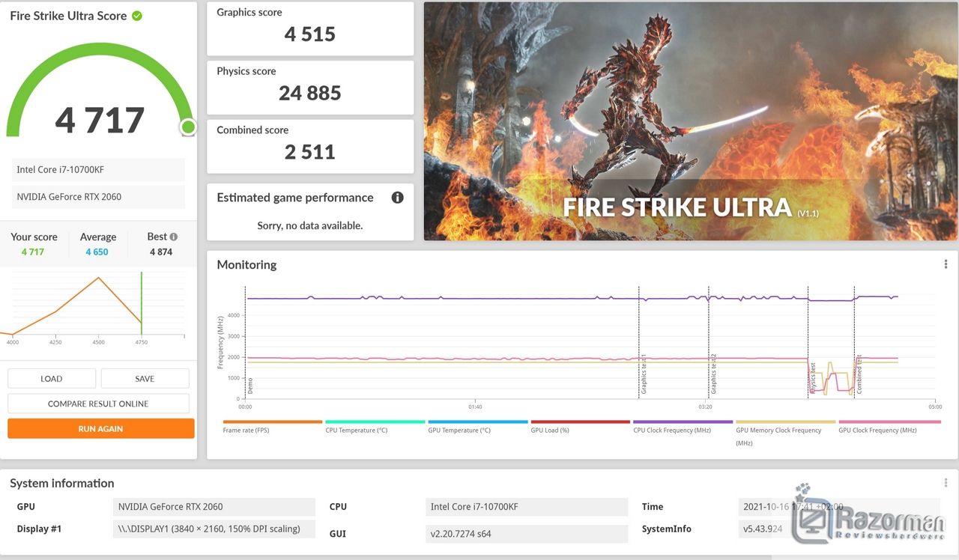Click the Display #1 value with 3840 × 2160
959x560 pixels.
click(x=214, y=529)
